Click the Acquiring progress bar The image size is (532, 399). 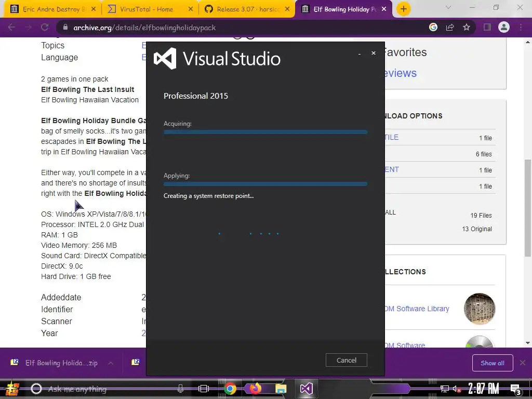point(265,132)
